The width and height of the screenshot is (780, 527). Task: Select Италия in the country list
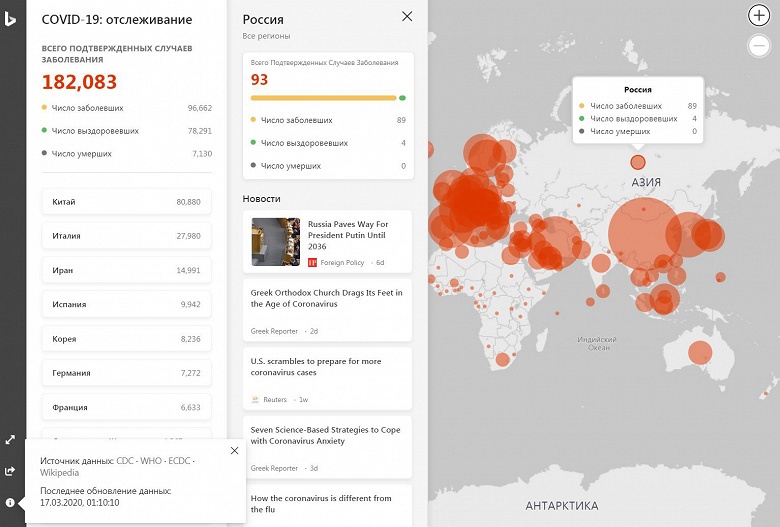(126, 236)
